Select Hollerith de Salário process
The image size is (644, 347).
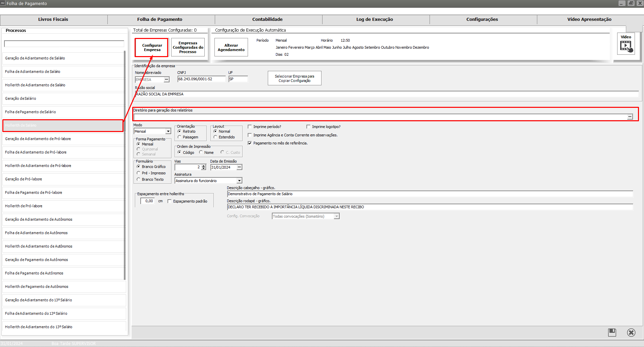point(63,125)
